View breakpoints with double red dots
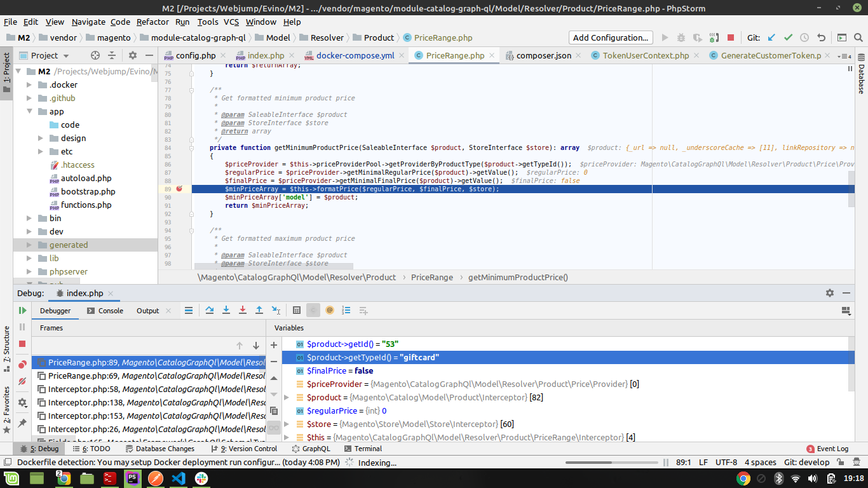 [x=22, y=365]
